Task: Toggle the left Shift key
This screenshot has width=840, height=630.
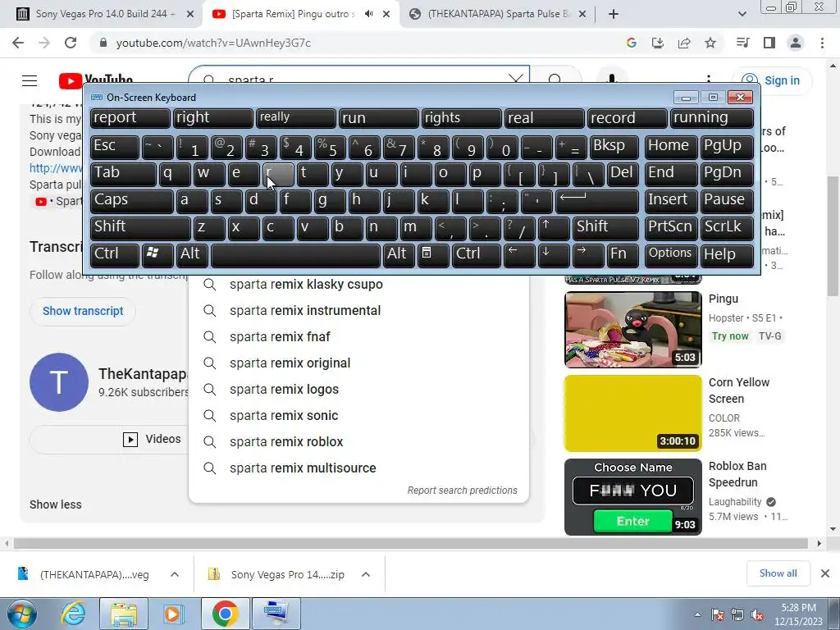Action: coord(140,228)
